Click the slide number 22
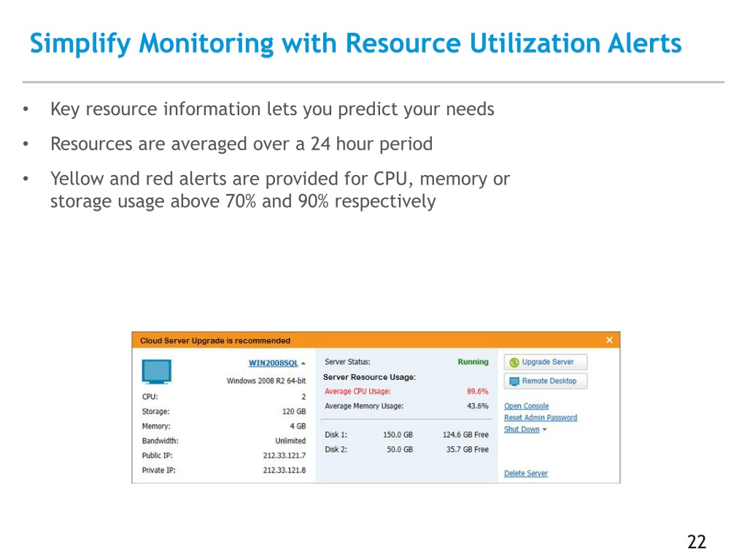Screen dimensions: 747x560 697,542
